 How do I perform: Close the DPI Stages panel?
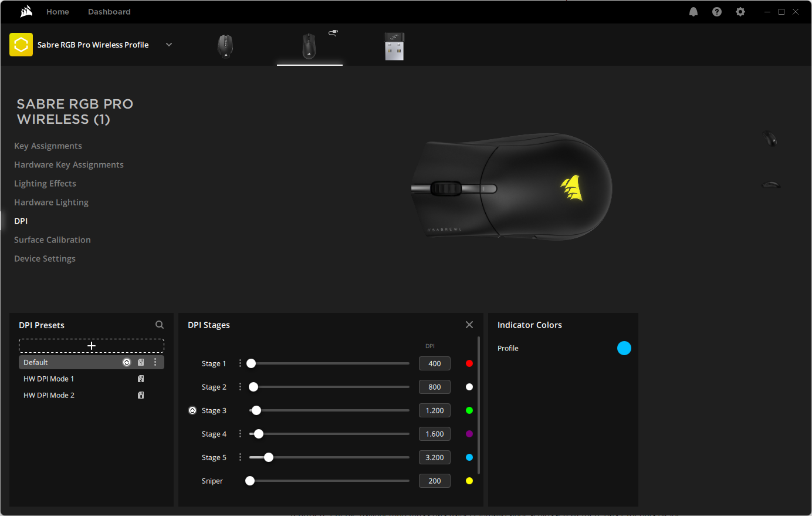pyautogui.click(x=469, y=325)
